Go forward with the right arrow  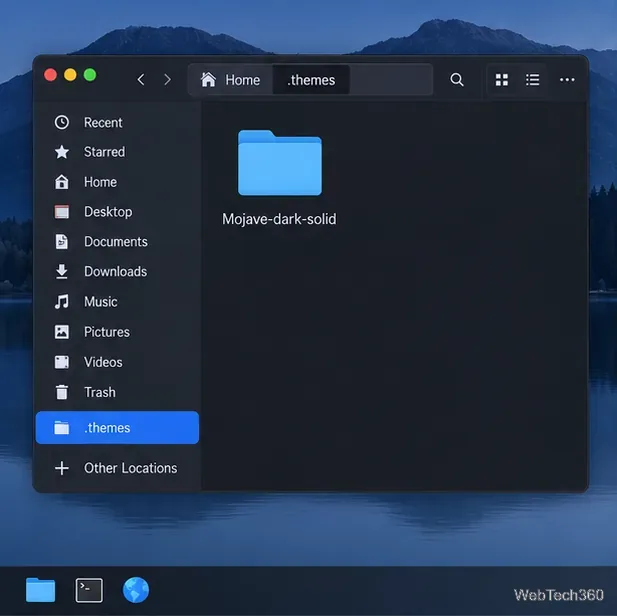pyautogui.click(x=168, y=80)
